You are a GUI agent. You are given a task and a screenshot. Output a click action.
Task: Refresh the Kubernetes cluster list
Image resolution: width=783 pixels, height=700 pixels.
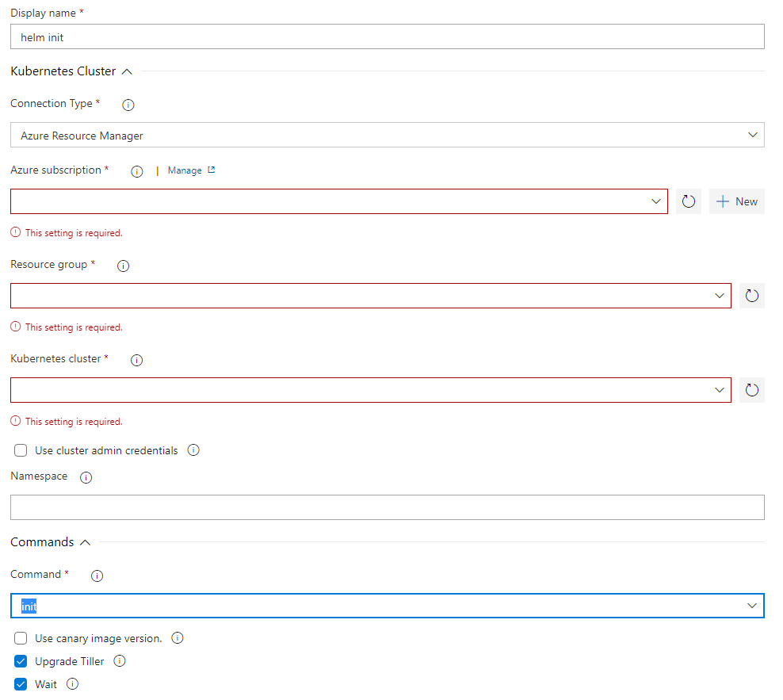751,389
